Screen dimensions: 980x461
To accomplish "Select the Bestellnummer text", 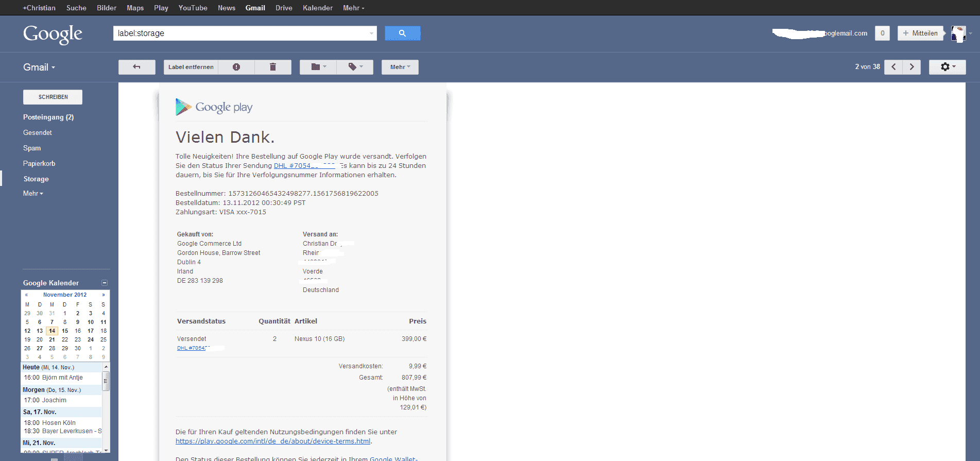I will tap(277, 194).
